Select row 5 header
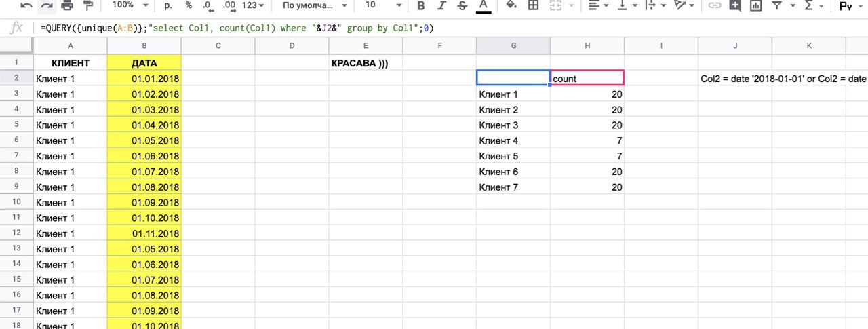Screen dimensions: 868x329 click(x=17, y=125)
